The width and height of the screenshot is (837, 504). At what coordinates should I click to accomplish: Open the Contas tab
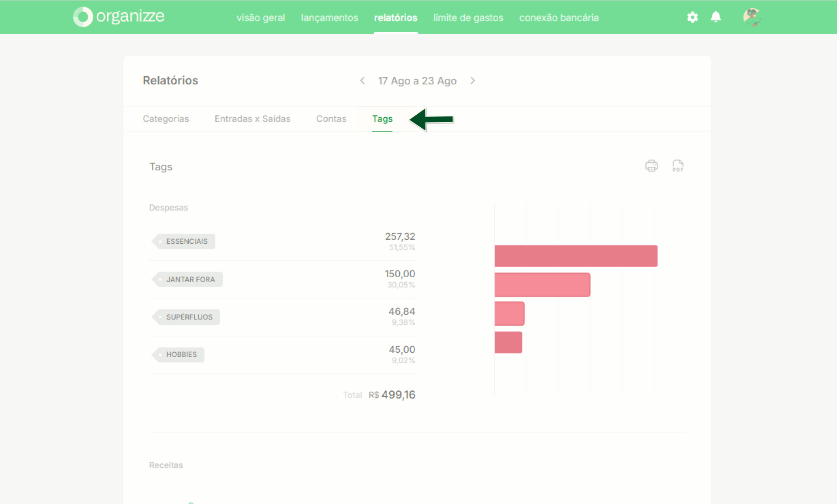(x=331, y=119)
